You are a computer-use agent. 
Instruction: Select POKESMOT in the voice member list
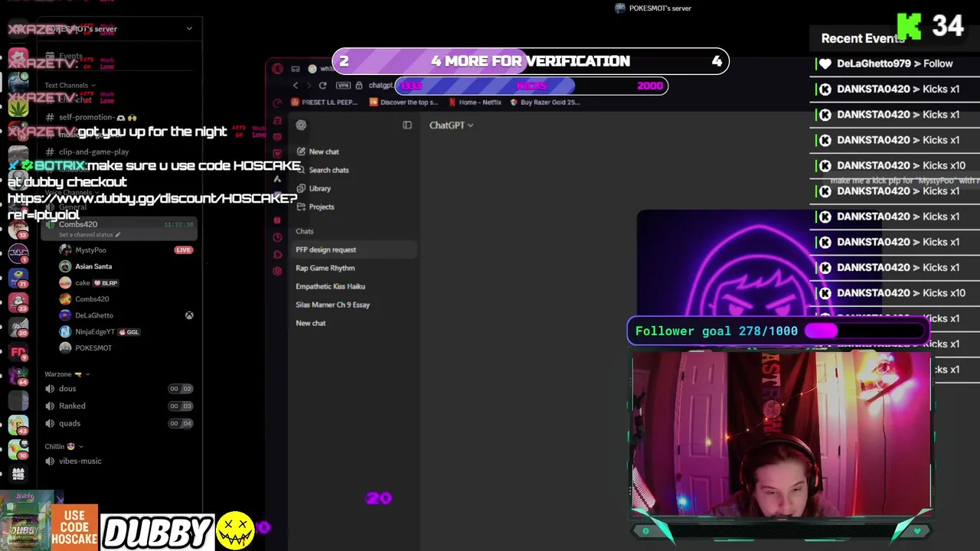[87, 348]
